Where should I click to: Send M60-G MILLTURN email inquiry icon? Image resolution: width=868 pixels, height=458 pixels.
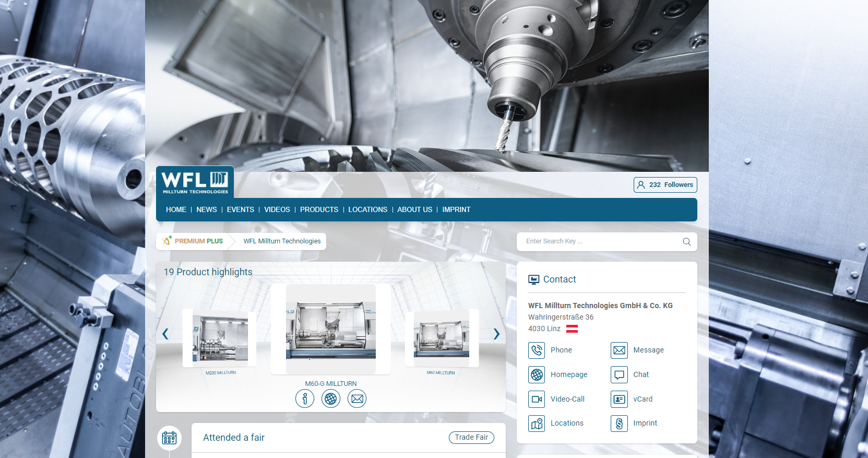[x=357, y=399]
